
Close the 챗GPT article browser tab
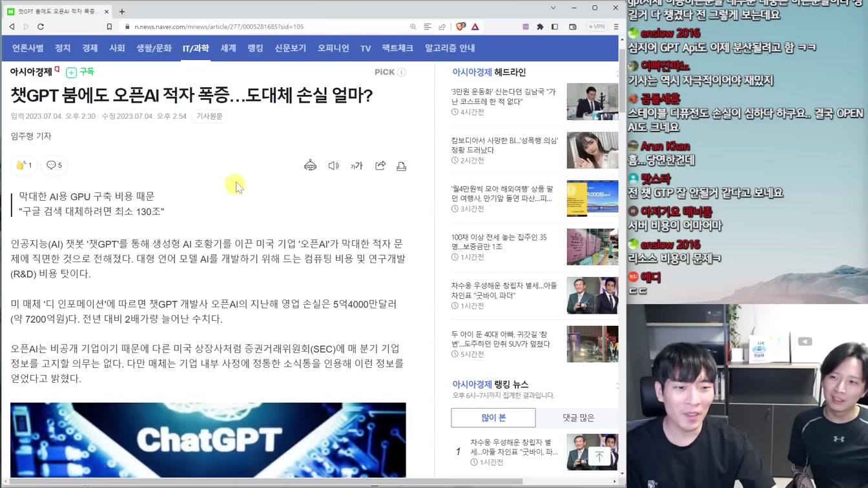point(106,12)
